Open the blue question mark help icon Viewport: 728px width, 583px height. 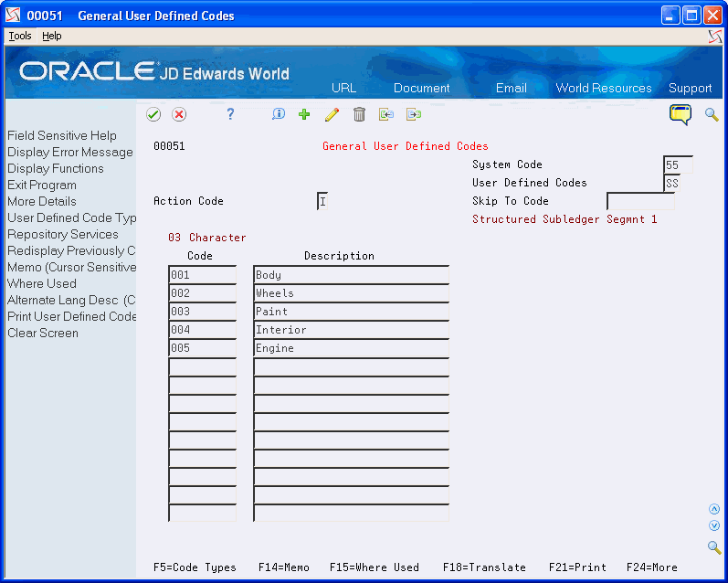tap(230, 114)
